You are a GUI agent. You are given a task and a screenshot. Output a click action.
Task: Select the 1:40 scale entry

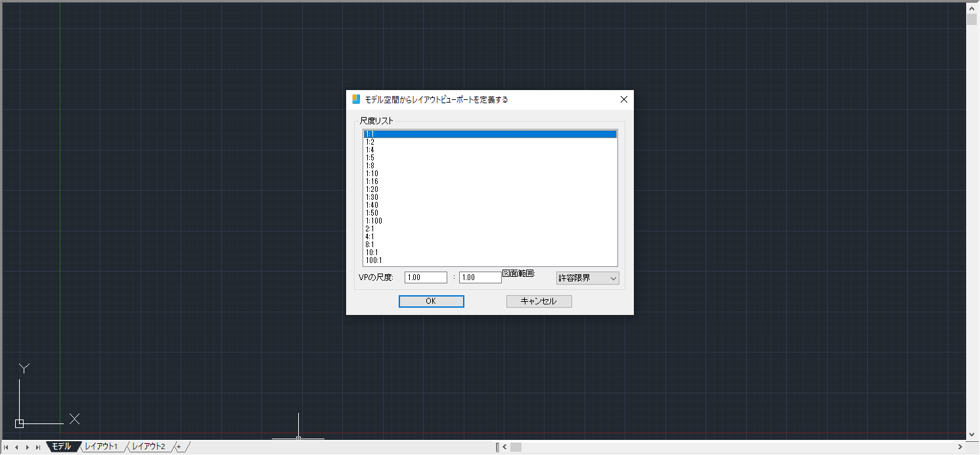click(490, 205)
